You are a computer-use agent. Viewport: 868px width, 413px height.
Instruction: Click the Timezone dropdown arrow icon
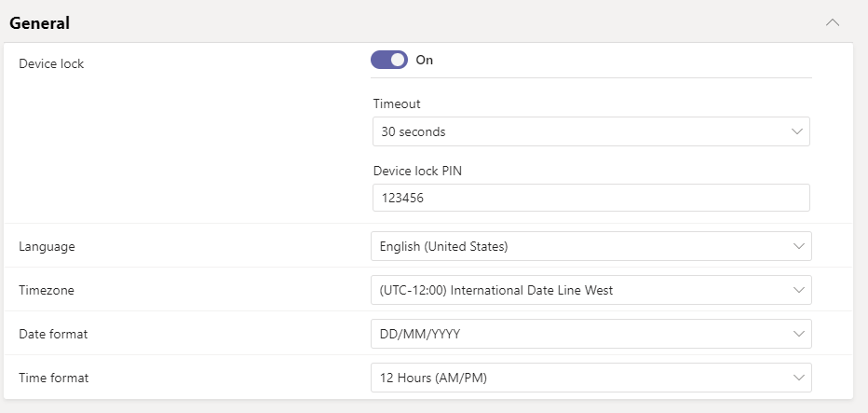tap(798, 290)
